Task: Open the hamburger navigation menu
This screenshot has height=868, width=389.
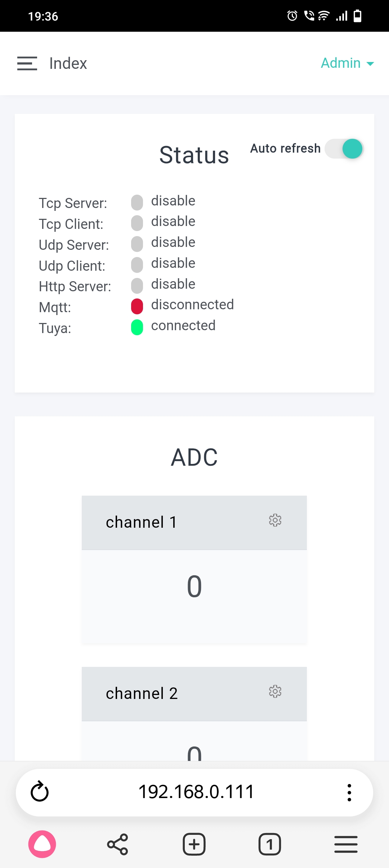Action: tap(27, 63)
